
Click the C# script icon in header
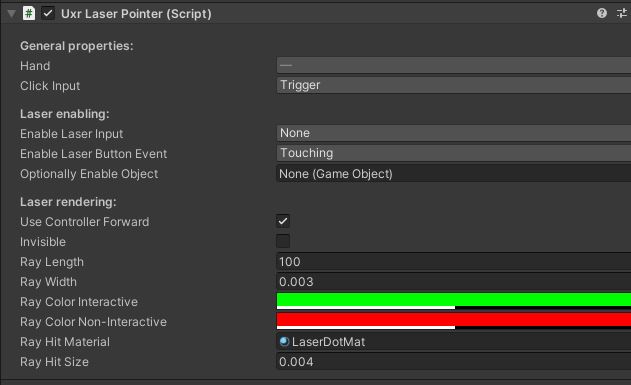pyautogui.click(x=29, y=13)
